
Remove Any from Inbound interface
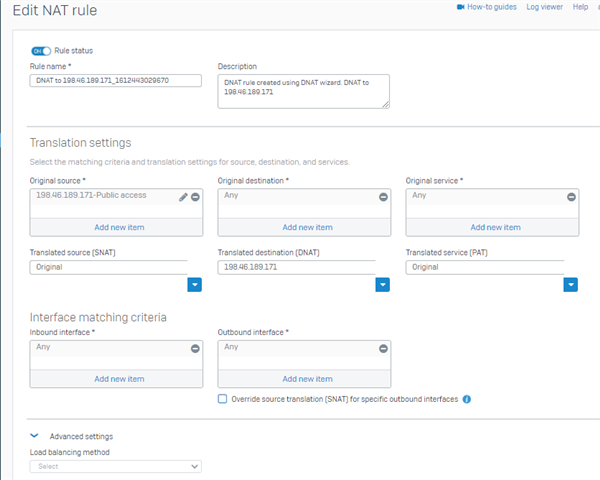(x=195, y=348)
